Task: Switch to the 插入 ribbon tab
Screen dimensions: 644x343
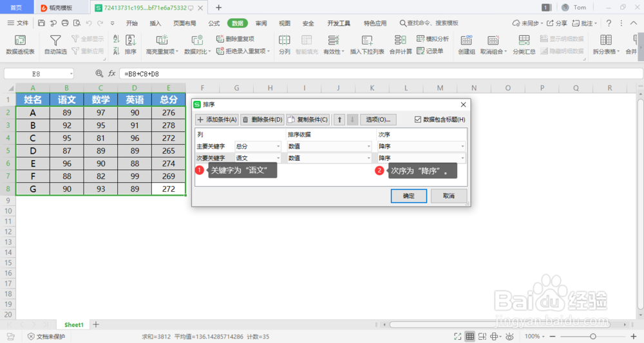Action: (155, 23)
